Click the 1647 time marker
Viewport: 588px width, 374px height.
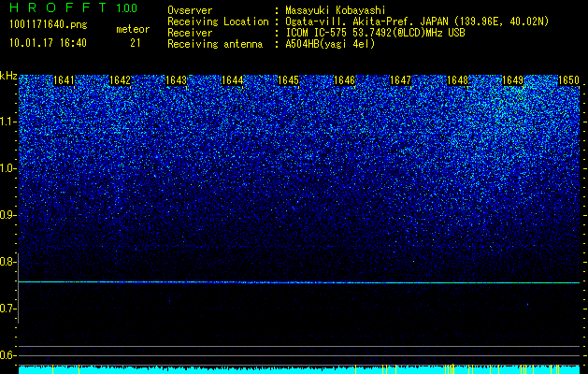pyautogui.click(x=400, y=80)
